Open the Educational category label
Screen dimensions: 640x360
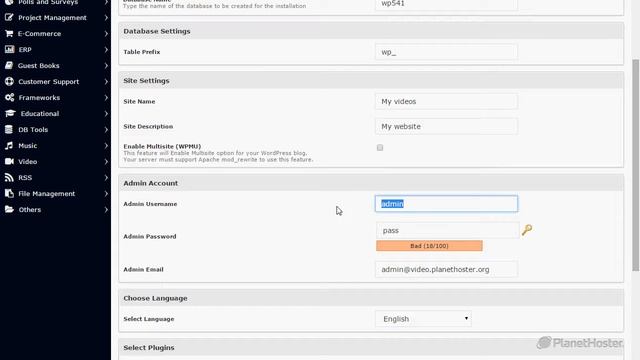tap(40, 113)
